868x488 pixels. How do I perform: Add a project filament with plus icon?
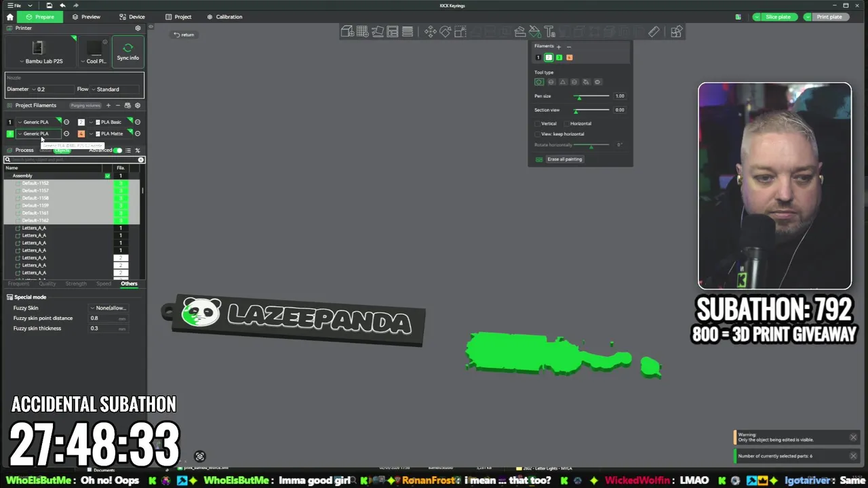108,106
